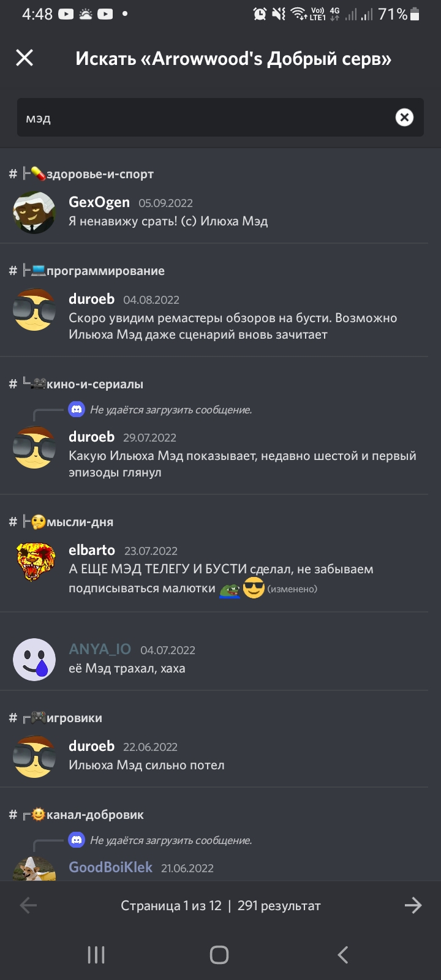441x980 pixels.
Task: Open GexOgen's avatar
Action: click(34, 212)
